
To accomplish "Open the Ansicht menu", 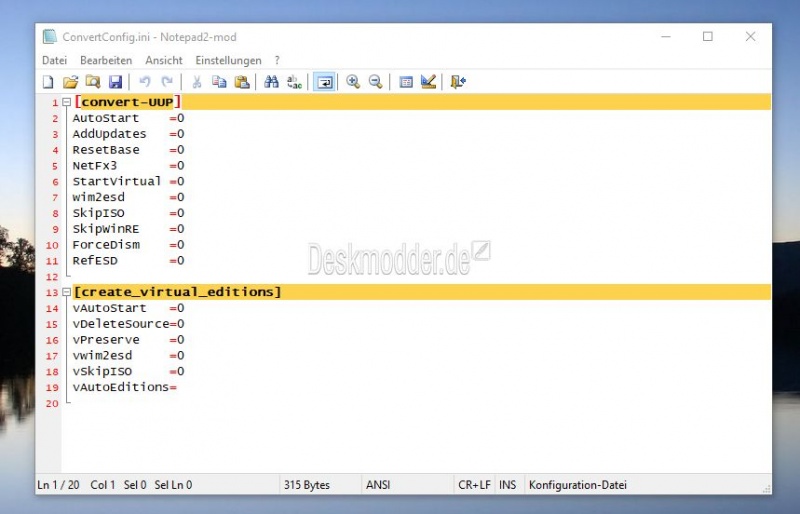I will point(164,61).
